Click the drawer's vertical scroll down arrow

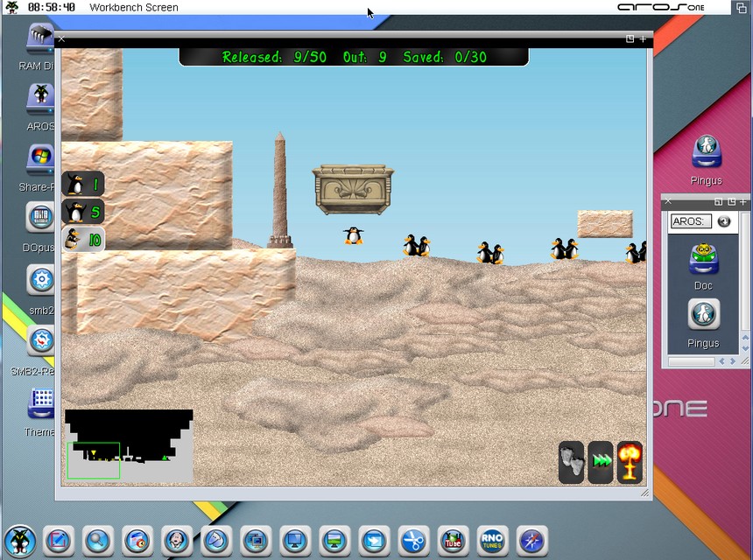[745, 348]
